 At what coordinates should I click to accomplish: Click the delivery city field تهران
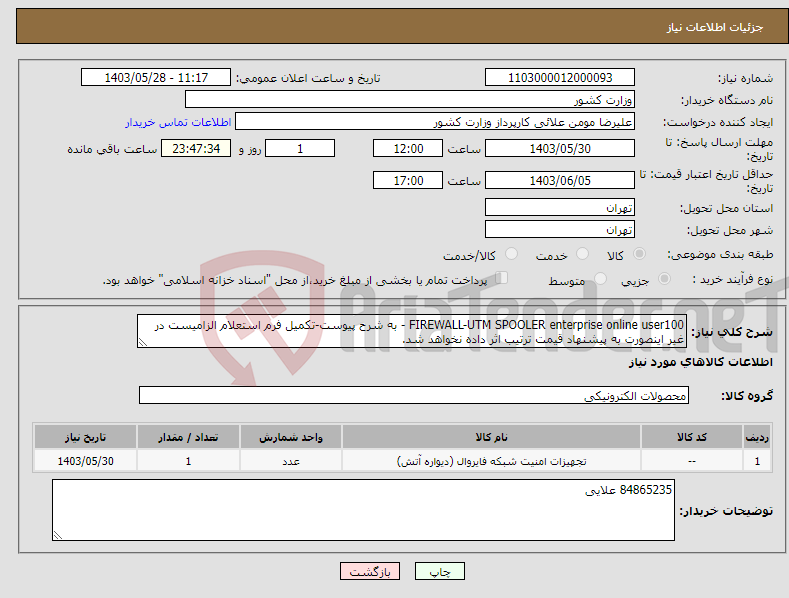560,230
